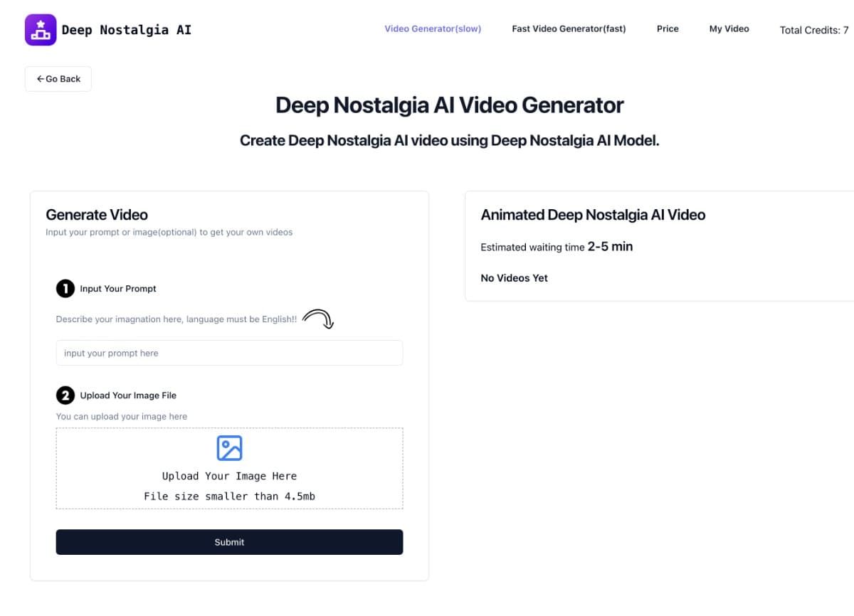Click the purple Deep Nostalgia AI logo icon

(x=41, y=30)
